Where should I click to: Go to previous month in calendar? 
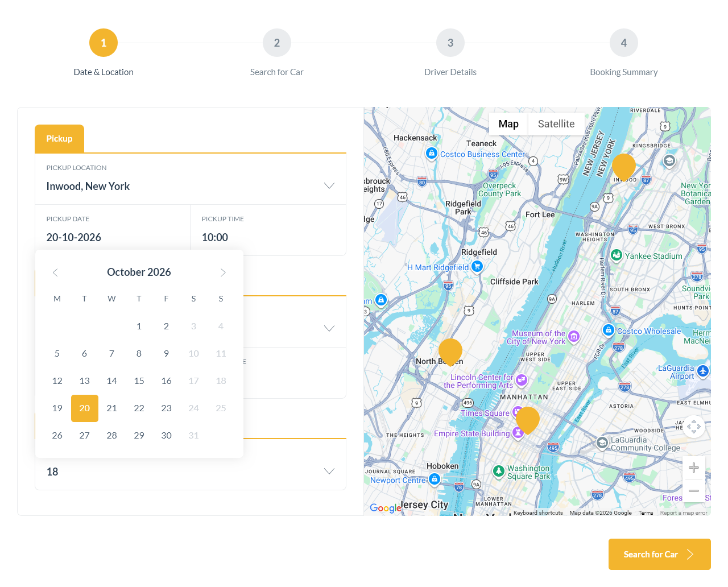pos(55,272)
